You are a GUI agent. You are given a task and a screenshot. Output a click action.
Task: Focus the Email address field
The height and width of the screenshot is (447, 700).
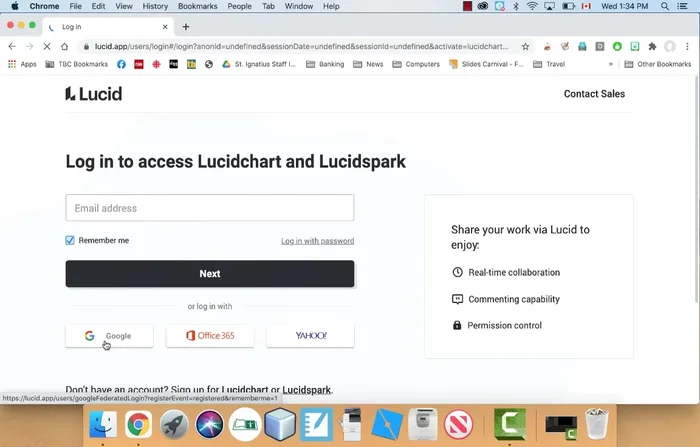(210, 208)
